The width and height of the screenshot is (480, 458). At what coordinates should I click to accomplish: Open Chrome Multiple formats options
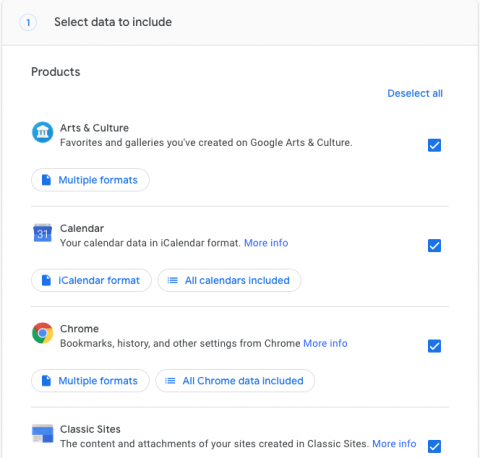pyautogui.click(x=90, y=381)
